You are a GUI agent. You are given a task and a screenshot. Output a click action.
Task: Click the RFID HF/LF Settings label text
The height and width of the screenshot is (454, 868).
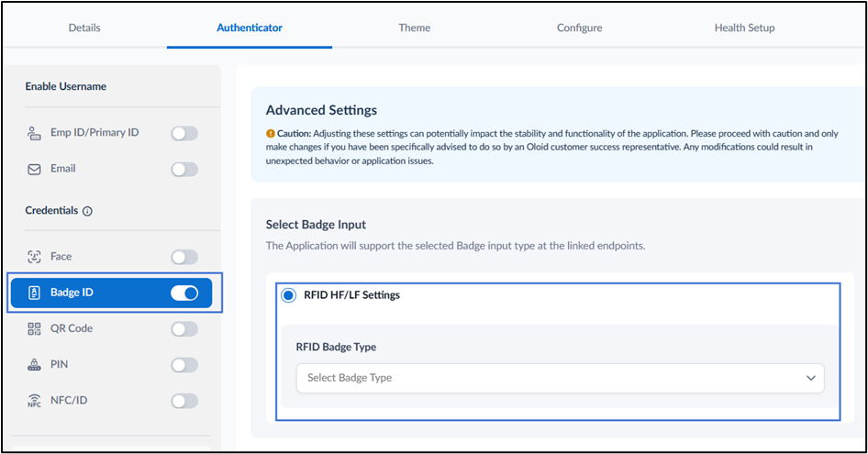tap(352, 295)
